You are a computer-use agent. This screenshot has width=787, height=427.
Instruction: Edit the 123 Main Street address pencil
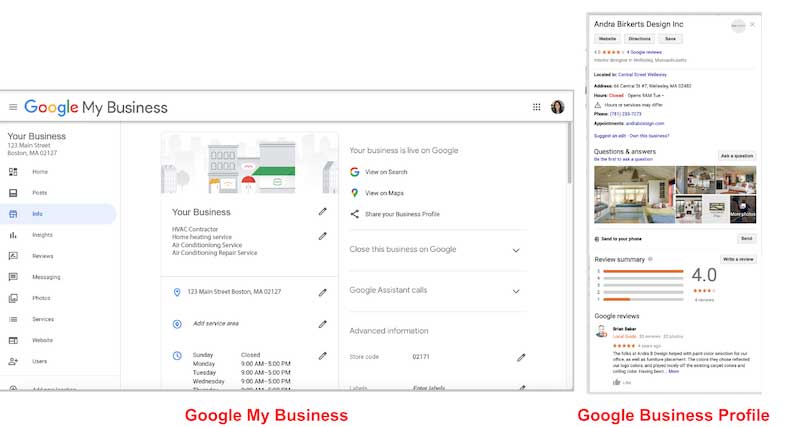click(323, 292)
